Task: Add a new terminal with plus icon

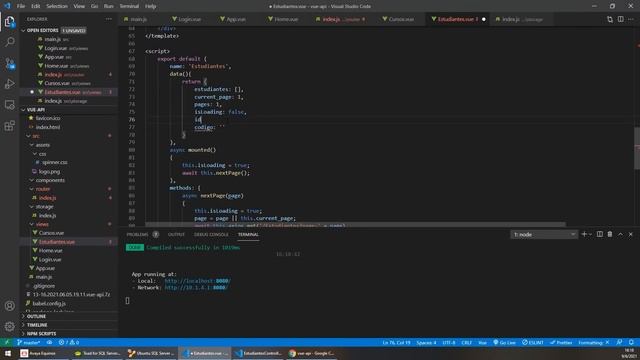Action: (x=584, y=234)
